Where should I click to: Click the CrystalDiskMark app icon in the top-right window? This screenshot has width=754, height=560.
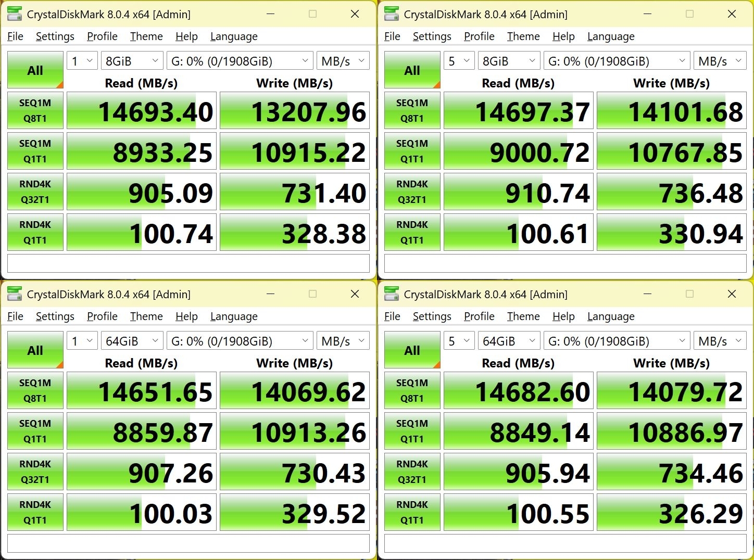click(392, 14)
